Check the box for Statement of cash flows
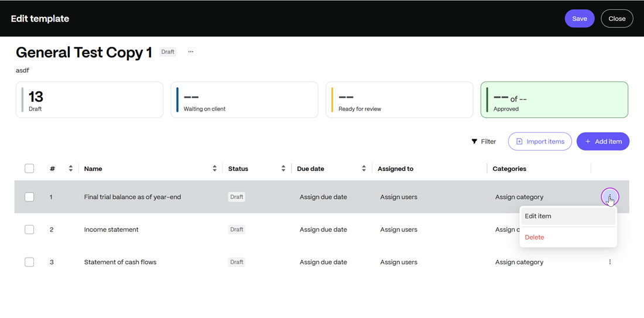Screen dimensions: 644x318 (x=29, y=262)
